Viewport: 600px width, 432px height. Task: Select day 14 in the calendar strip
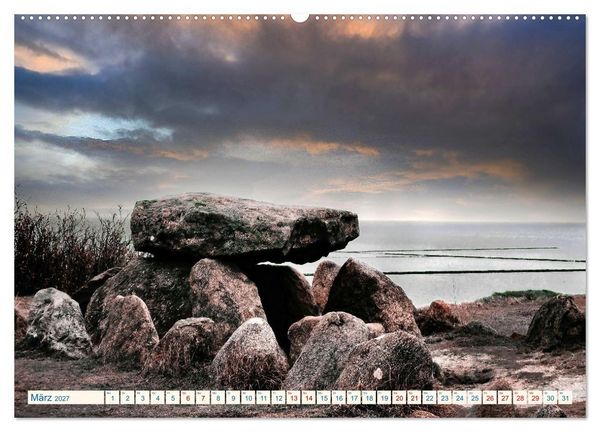pyautogui.click(x=308, y=397)
